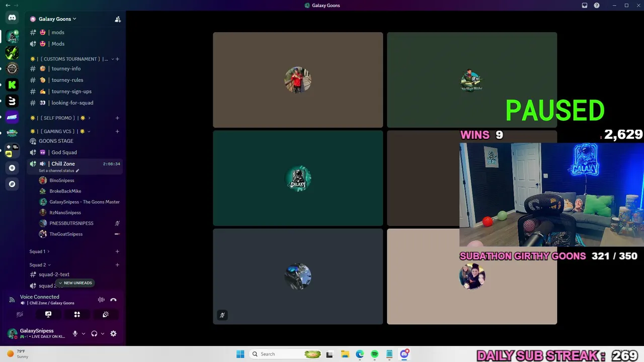Open File Explorer from taskbar
The height and width of the screenshot is (362, 644).
pos(345,354)
